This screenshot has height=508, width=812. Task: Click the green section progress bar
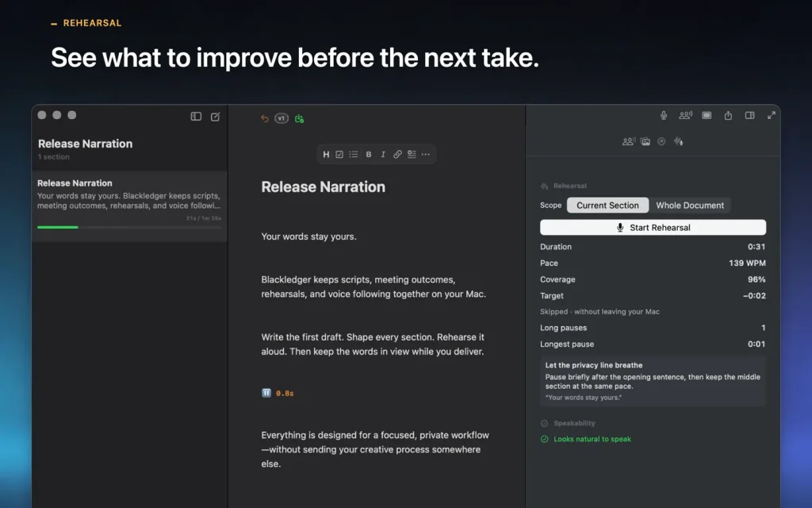coord(57,228)
